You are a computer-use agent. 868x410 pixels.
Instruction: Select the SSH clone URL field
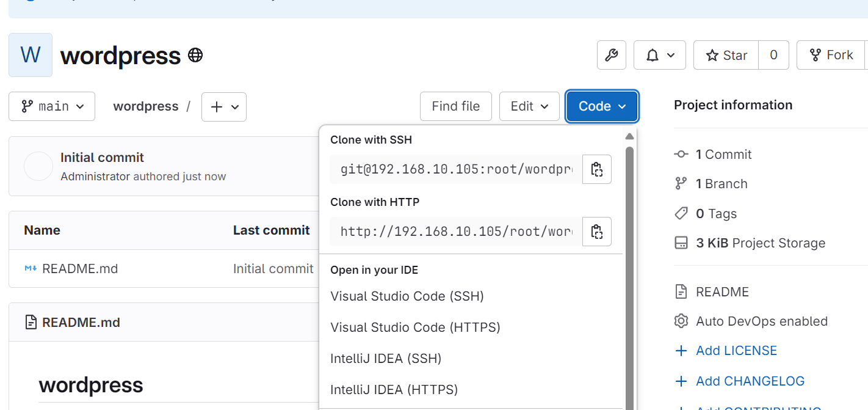[457, 169]
